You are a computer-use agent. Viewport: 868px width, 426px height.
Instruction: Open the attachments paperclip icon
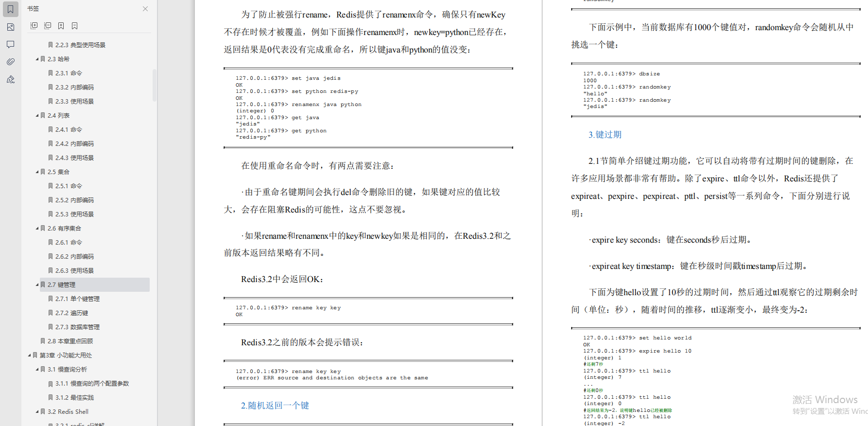pos(10,62)
